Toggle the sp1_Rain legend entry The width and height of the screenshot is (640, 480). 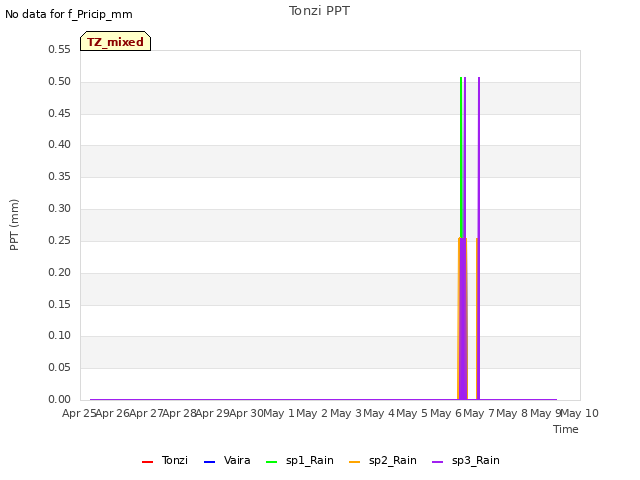[x=300, y=460]
